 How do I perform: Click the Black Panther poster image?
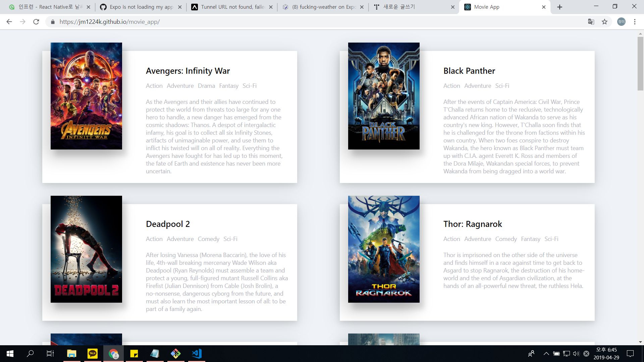click(x=384, y=96)
